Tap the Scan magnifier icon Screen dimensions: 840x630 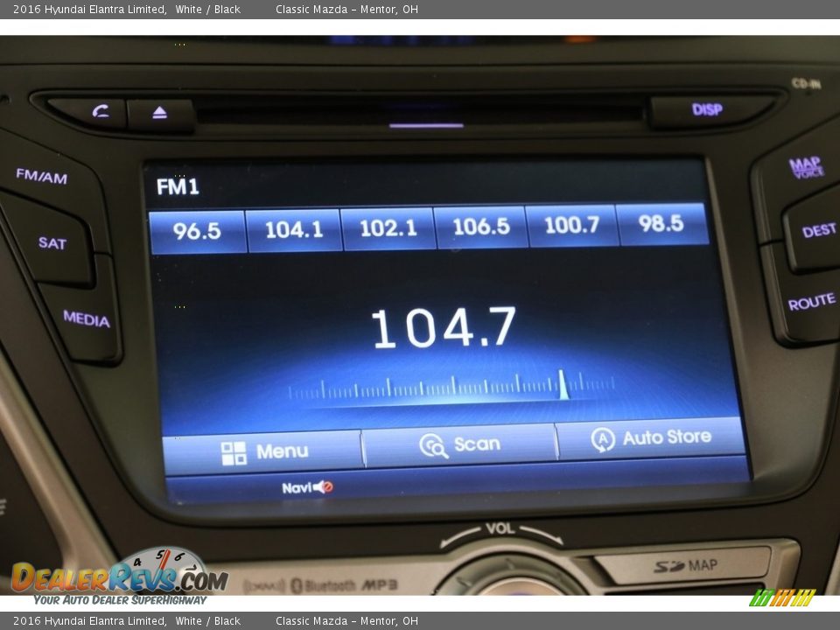point(433,445)
